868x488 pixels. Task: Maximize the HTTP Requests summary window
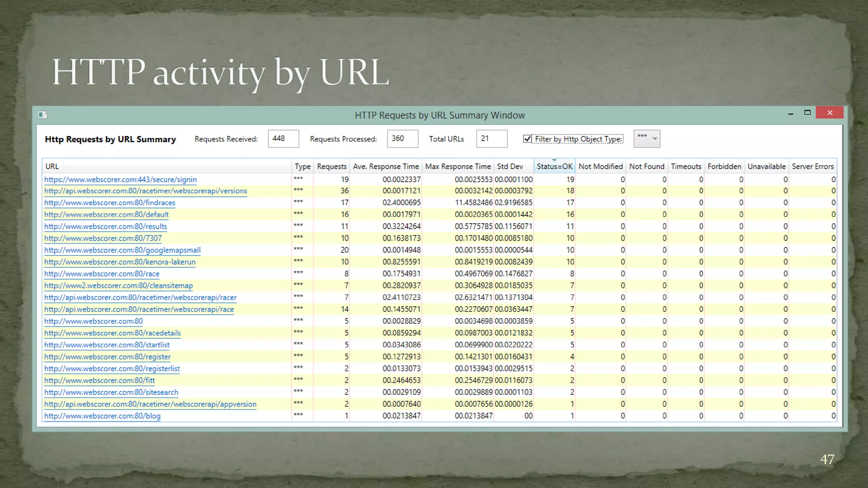807,113
